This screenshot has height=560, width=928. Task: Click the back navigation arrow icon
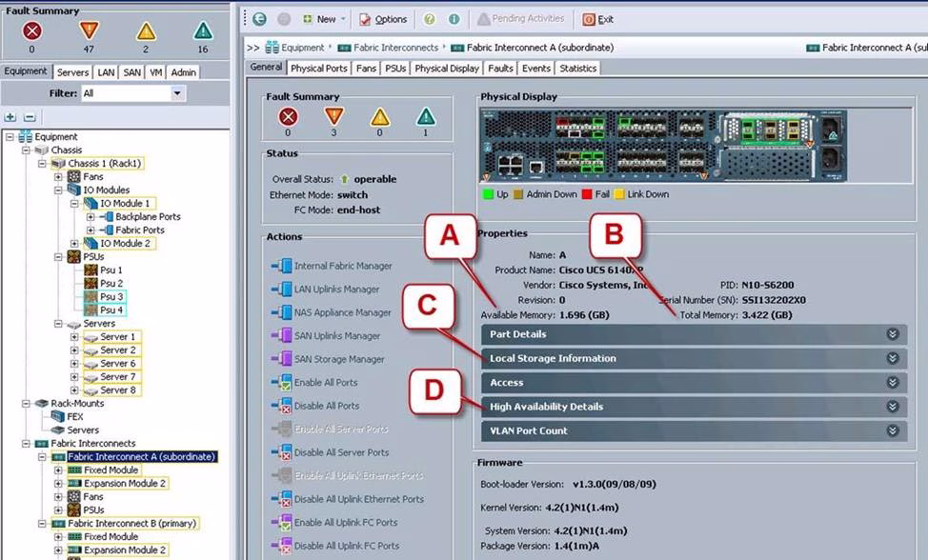click(259, 19)
